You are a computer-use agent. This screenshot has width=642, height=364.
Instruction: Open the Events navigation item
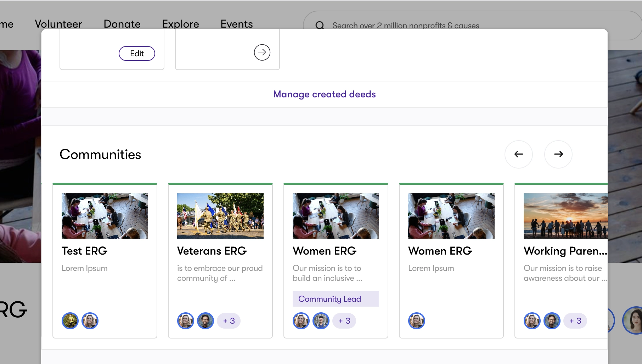[x=237, y=24]
